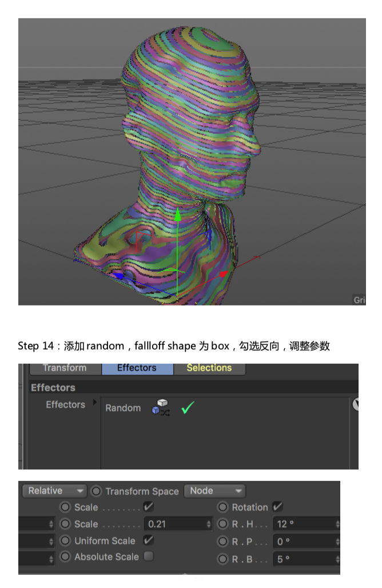Image resolution: width=382 pixels, height=588 pixels.
Task: Click the R.H value stepper arrows
Action: point(338,525)
